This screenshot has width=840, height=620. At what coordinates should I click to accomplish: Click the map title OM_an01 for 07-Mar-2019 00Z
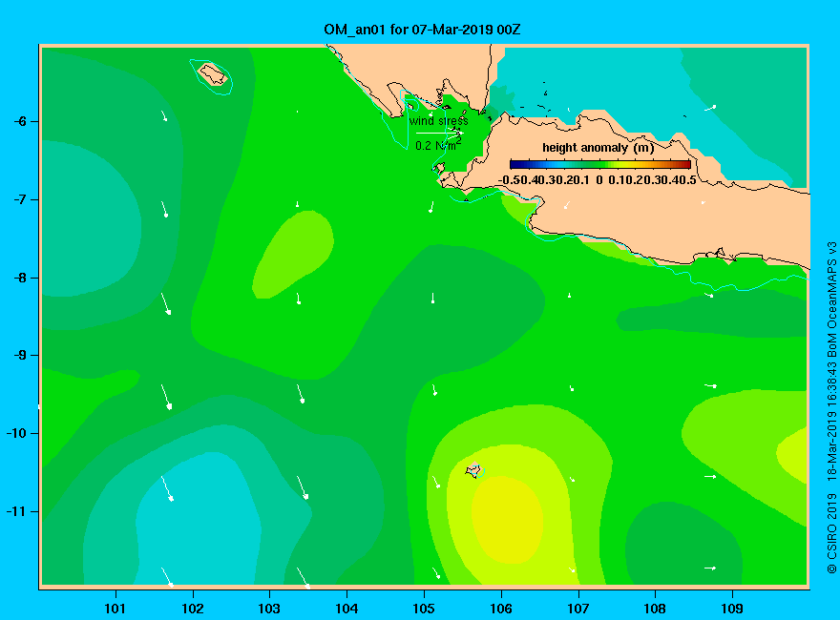click(422, 30)
